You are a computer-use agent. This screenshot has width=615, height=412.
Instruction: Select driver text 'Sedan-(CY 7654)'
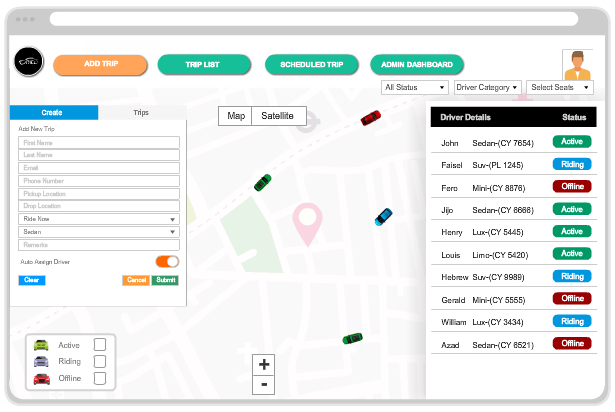503,143
